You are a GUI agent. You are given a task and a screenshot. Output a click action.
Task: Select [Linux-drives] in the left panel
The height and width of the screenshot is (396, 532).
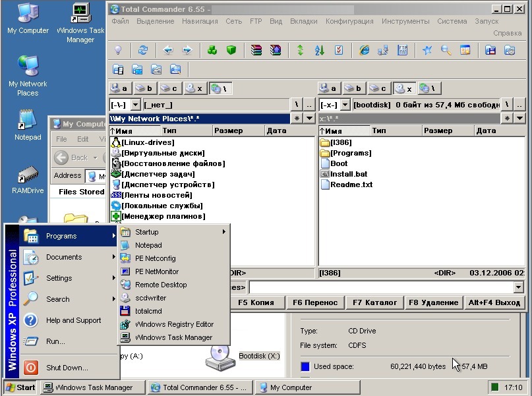click(143, 142)
